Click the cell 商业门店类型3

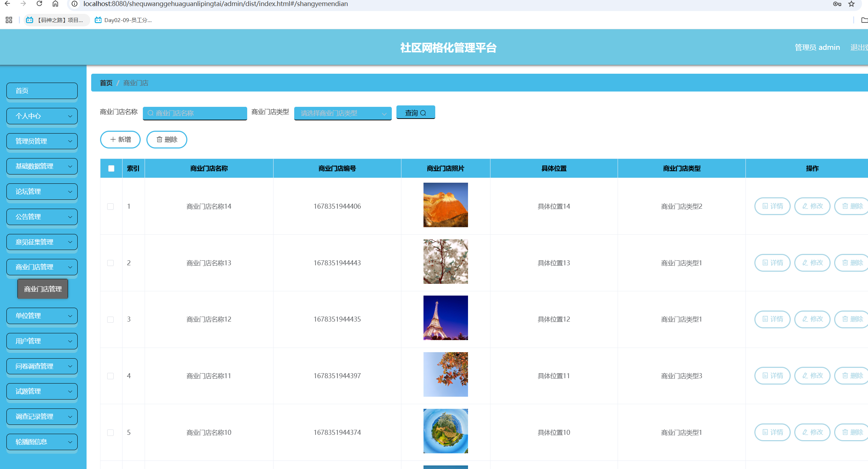(x=682, y=376)
